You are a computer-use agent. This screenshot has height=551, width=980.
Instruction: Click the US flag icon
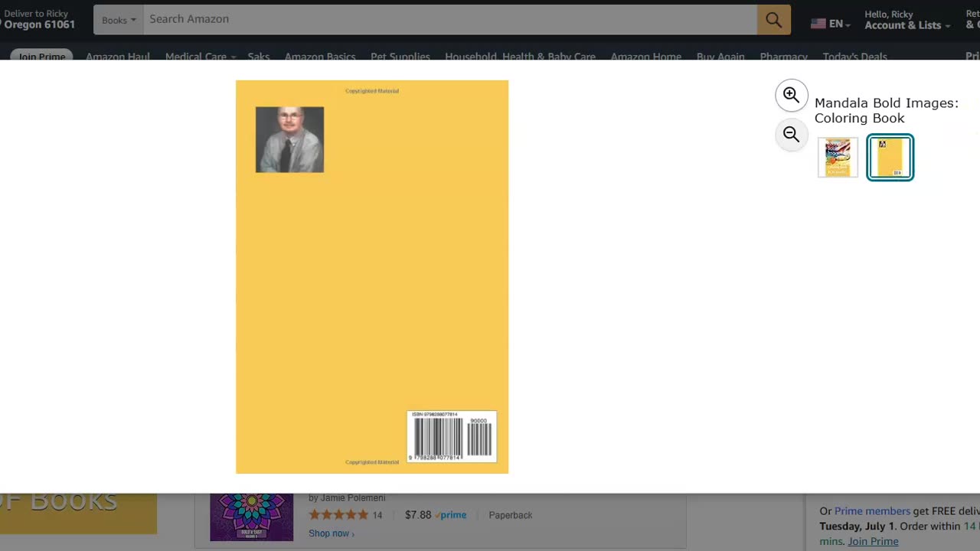(818, 24)
